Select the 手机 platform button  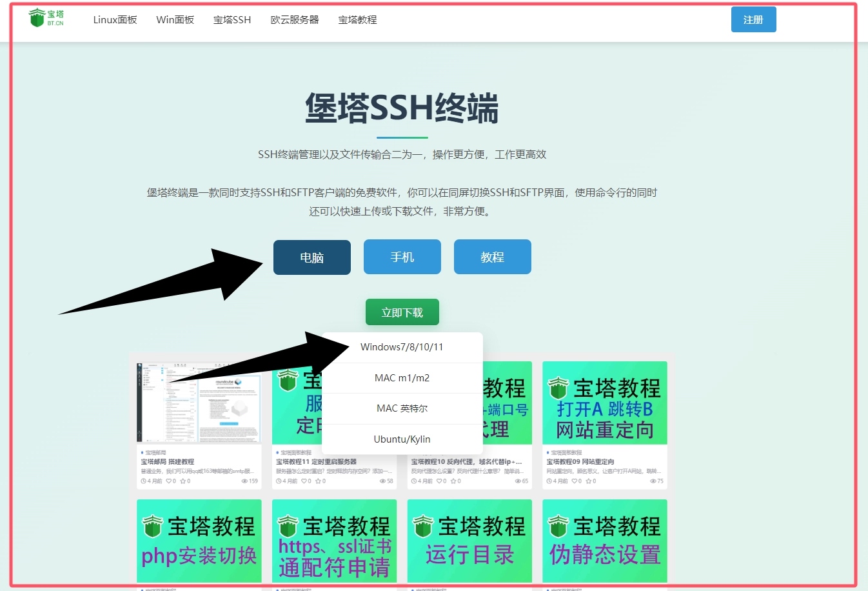[x=402, y=257]
